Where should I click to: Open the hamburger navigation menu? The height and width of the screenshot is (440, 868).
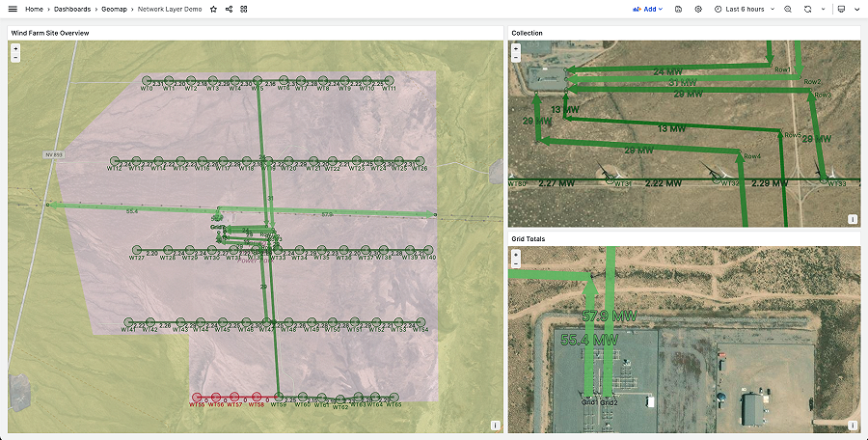(13, 10)
